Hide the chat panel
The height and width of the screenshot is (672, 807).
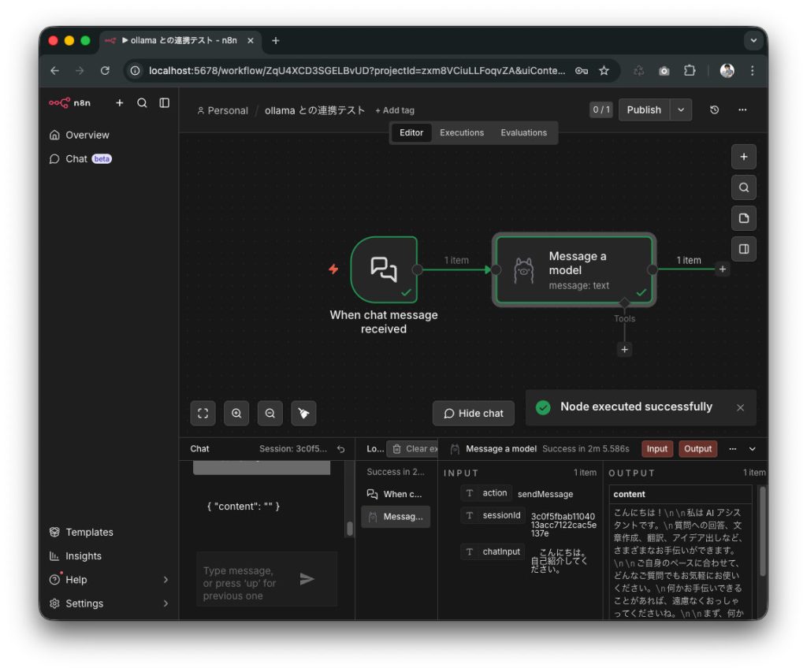pos(473,413)
